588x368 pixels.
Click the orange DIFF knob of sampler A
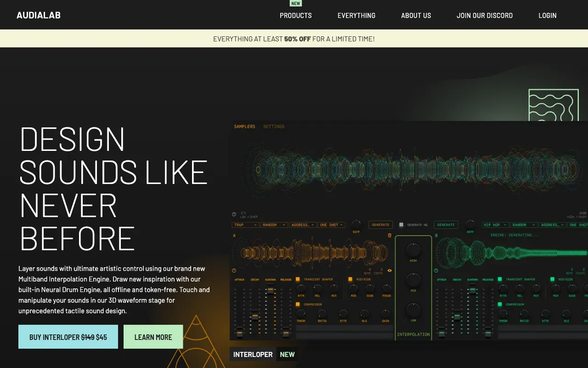point(356,224)
